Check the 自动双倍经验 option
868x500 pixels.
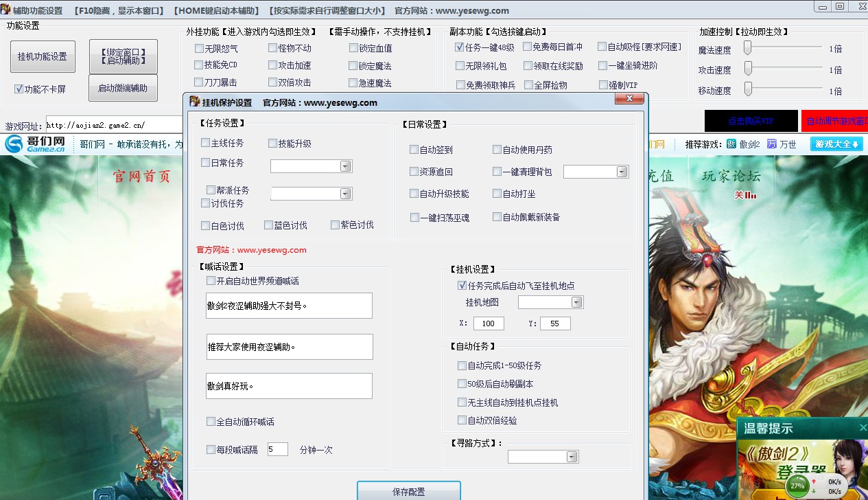(x=462, y=420)
